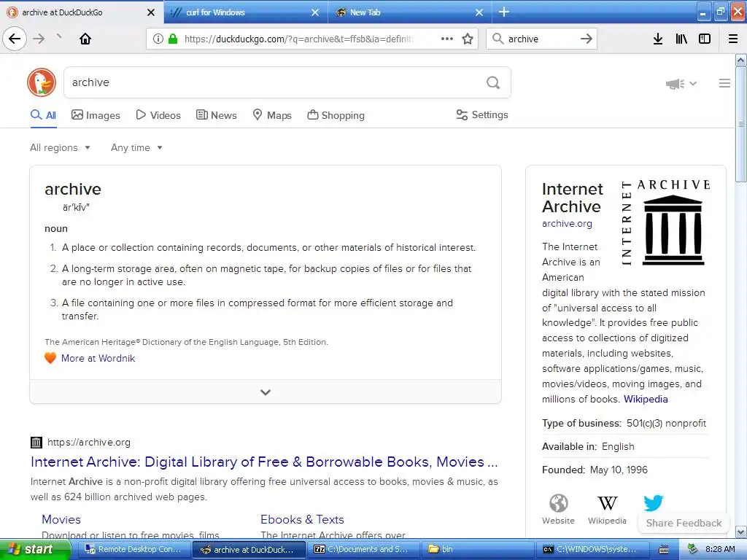
Task: Open DuckDuckGo side menu icon
Action: click(724, 83)
